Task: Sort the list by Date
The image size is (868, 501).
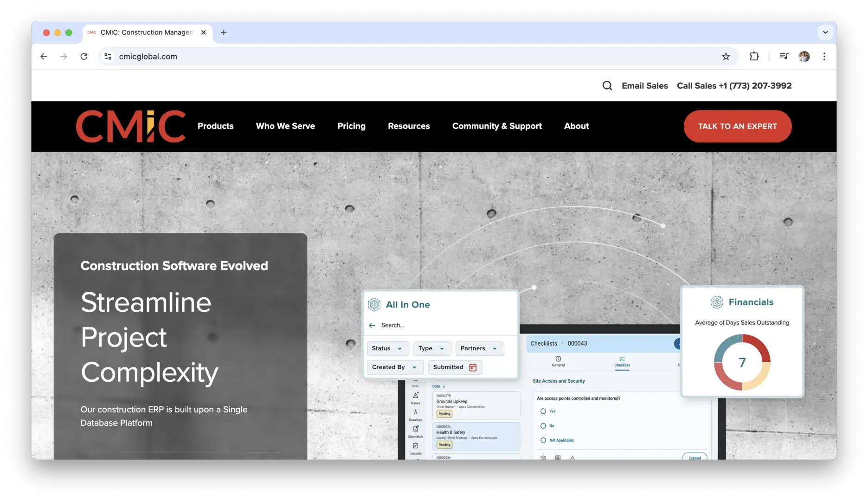Action: coord(438,386)
